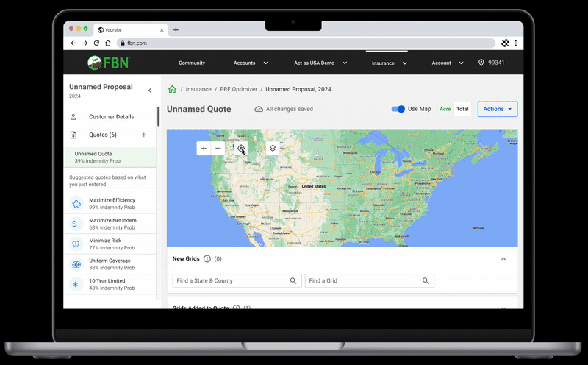Add a new quote with plus icon

click(143, 135)
